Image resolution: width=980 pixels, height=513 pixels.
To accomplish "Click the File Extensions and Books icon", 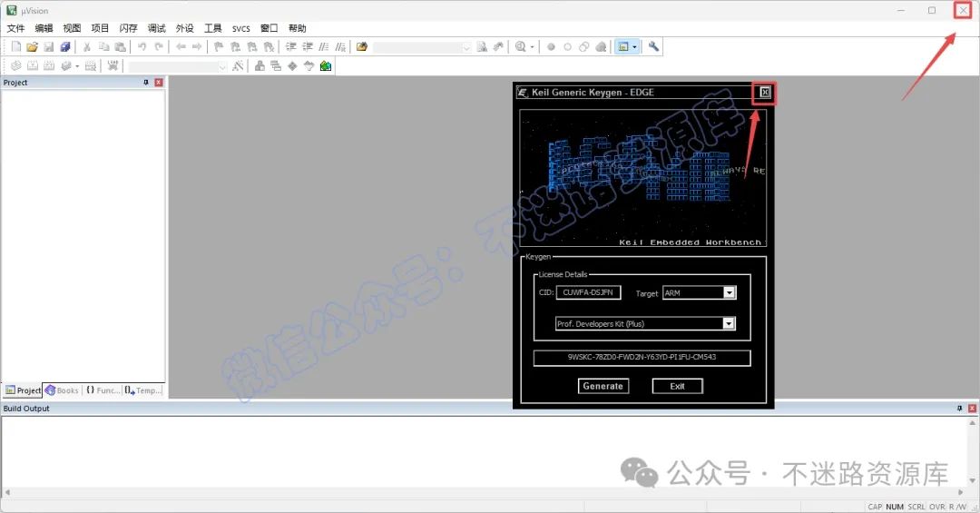I will coord(260,65).
